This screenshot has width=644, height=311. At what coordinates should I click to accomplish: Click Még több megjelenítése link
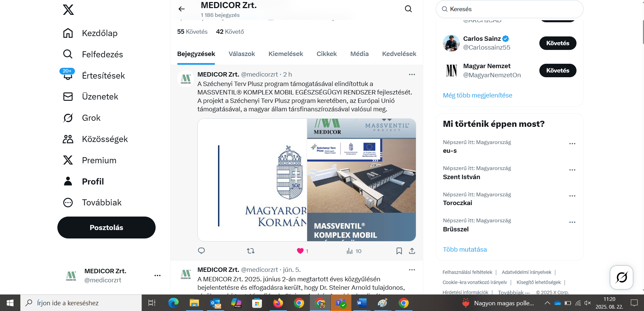click(x=477, y=95)
